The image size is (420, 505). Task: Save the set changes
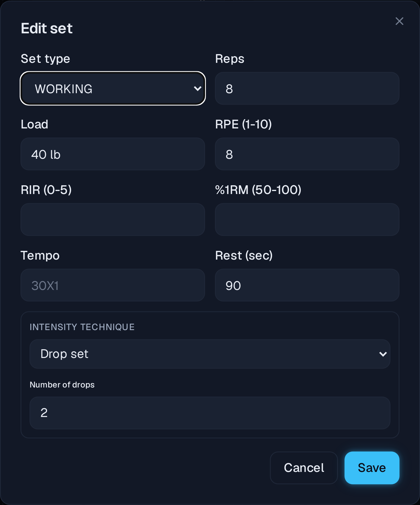point(372,468)
